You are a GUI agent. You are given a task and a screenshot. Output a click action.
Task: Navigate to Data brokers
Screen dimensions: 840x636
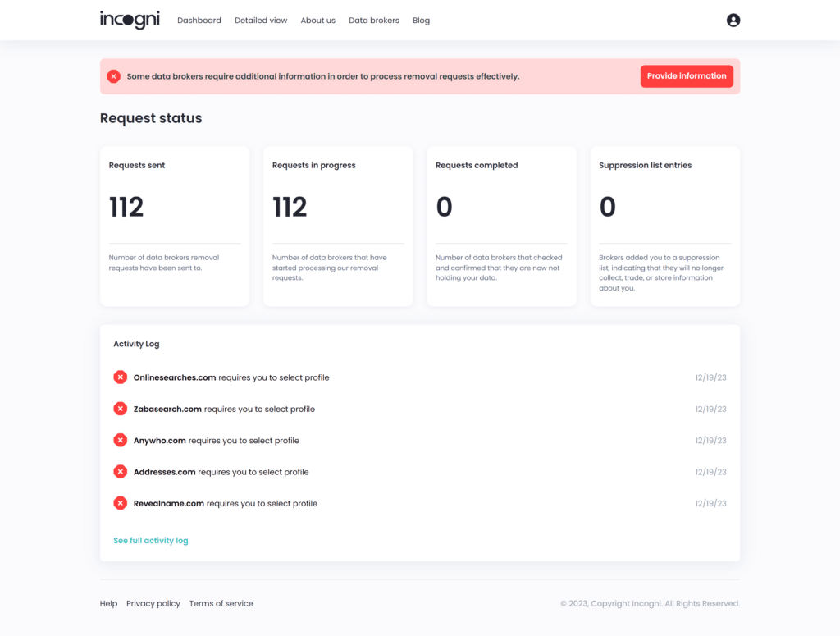374,21
